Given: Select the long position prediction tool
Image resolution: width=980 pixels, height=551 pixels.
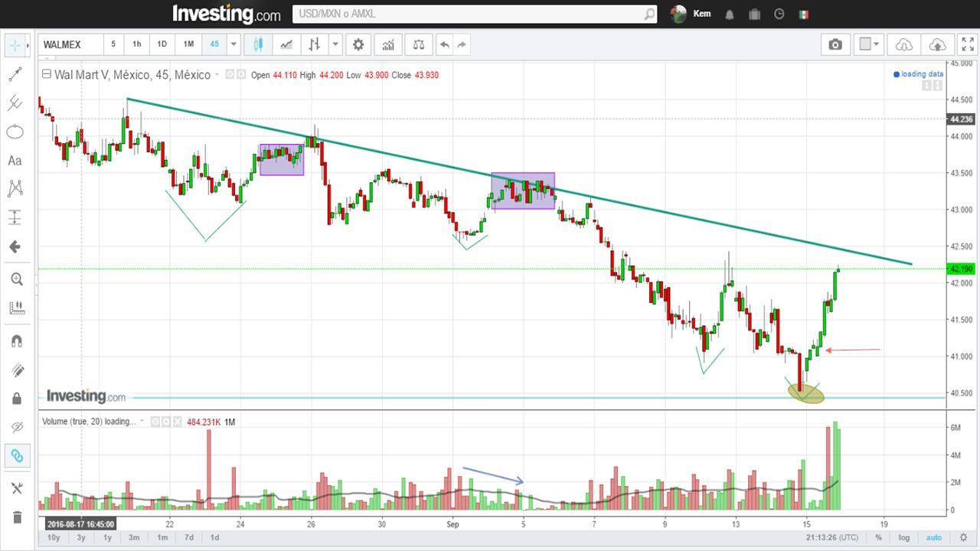Looking at the screenshot, I should [x=15, y=217].
